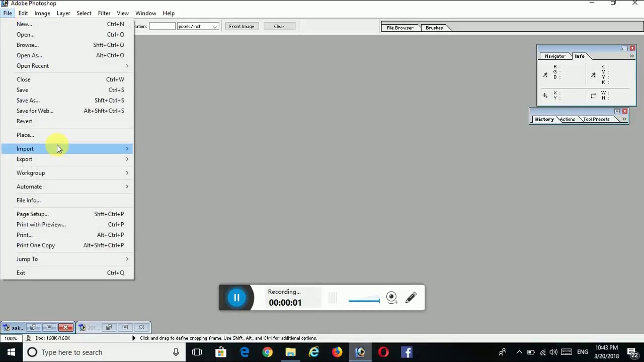Click the Front Image button
644x362 pixels.
(242, 27)
